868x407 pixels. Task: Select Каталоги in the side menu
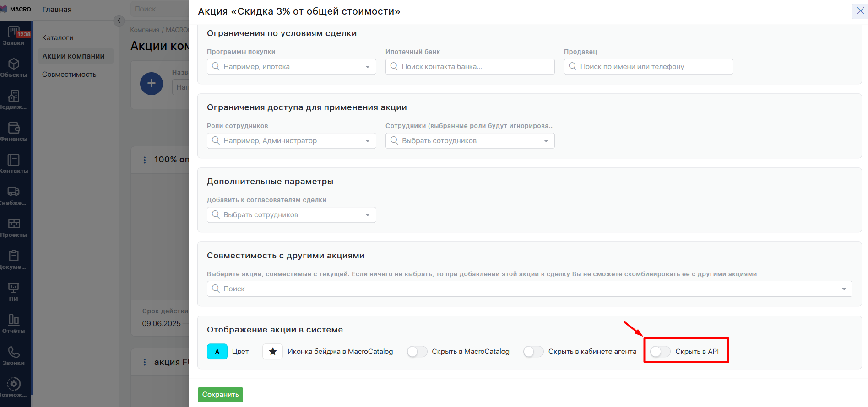pyautogui.click(x=58, y=38)
